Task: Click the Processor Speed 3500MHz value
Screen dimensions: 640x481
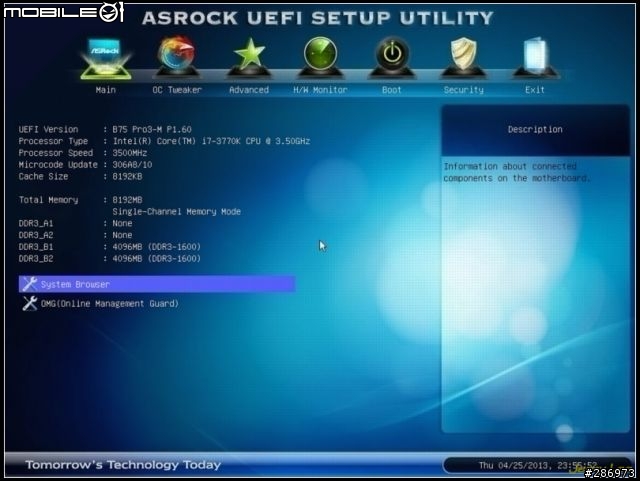Action: 130,153
